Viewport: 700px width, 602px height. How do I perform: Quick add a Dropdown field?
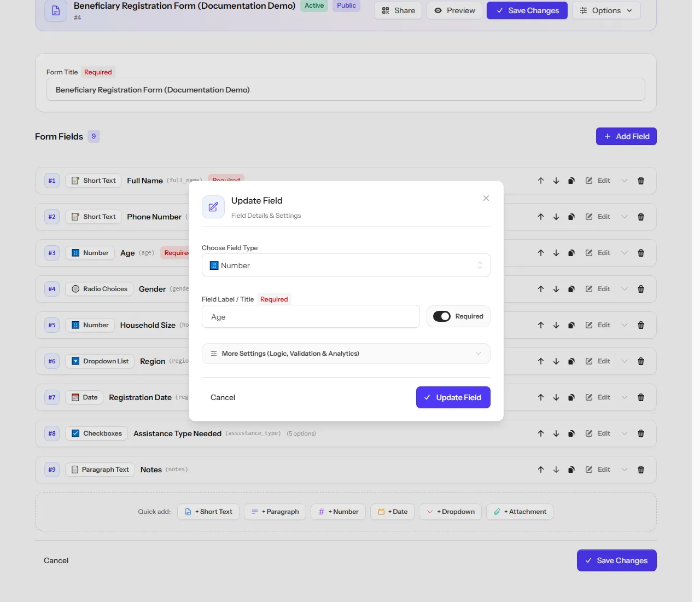[x=451, y=512]
